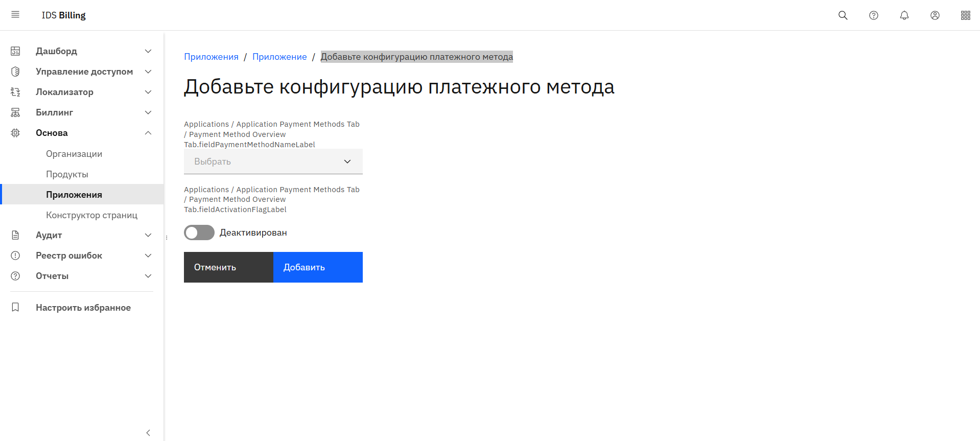Screen dimensions: 980x441
Task: Open notifications bell icon
Action: point(904,15)
